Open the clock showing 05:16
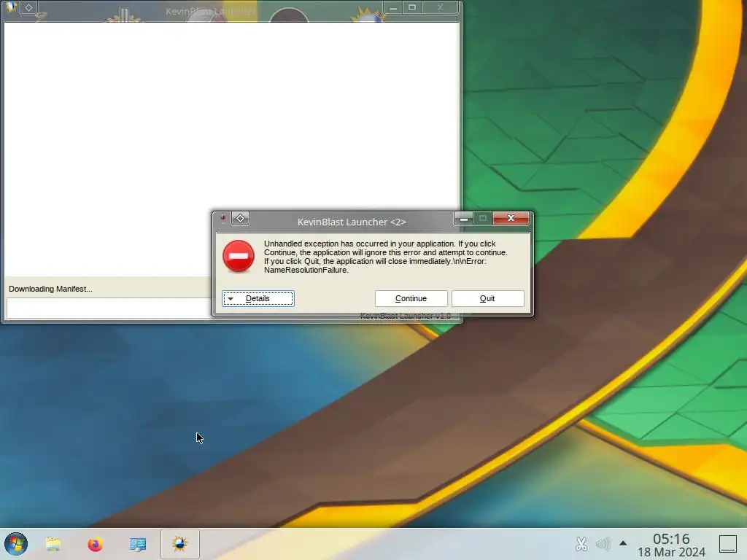This screenshot has height=560, width=747. tap(671, 539)
